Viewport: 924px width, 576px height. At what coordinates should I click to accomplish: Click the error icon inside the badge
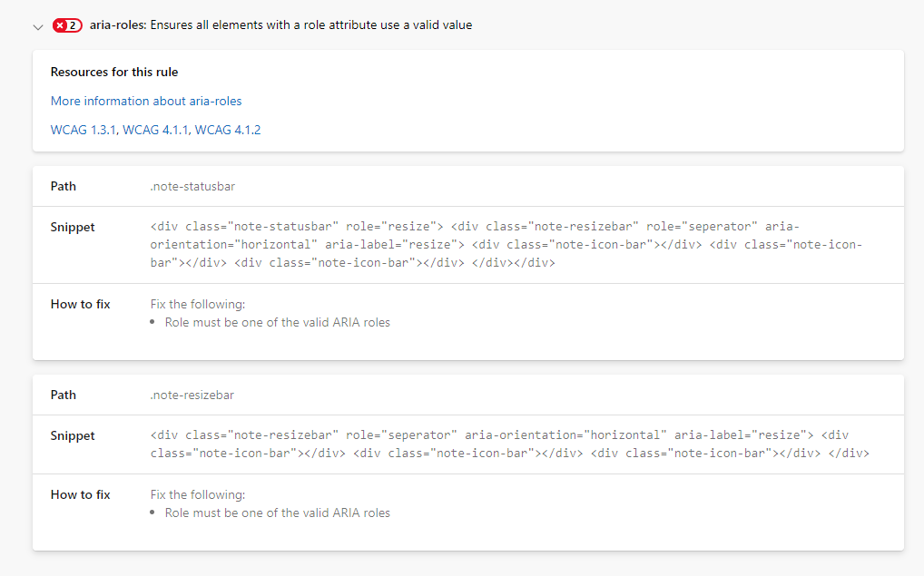click(61, 25)
